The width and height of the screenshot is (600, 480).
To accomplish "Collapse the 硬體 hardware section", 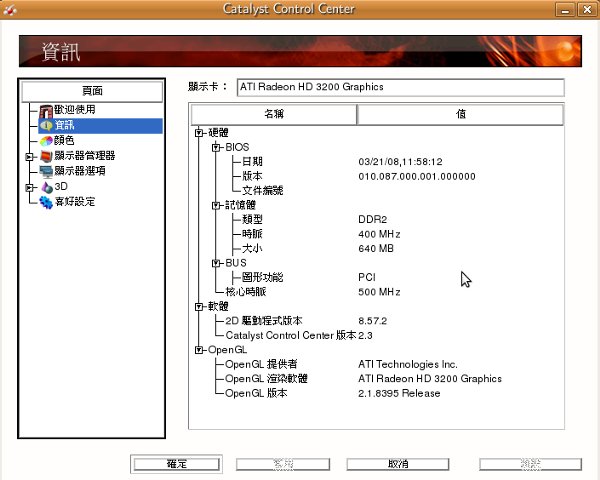I will [x=199, y=133].
